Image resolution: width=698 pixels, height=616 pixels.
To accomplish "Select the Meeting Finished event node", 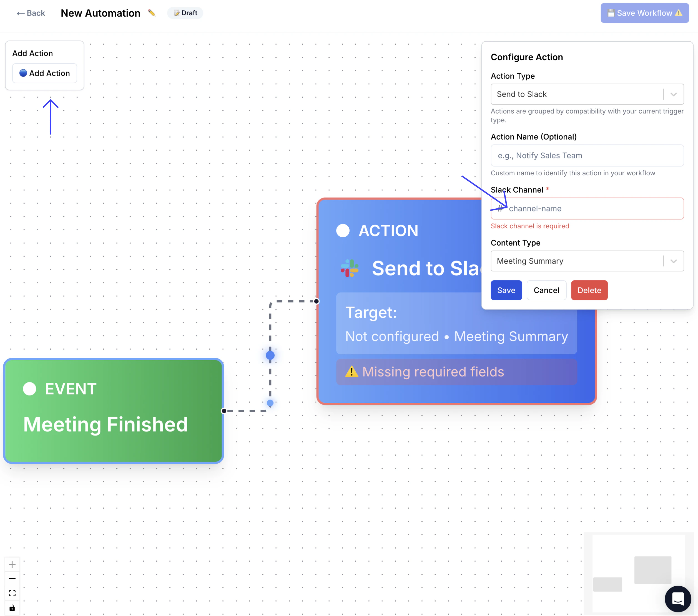I will tap(114, 411).
